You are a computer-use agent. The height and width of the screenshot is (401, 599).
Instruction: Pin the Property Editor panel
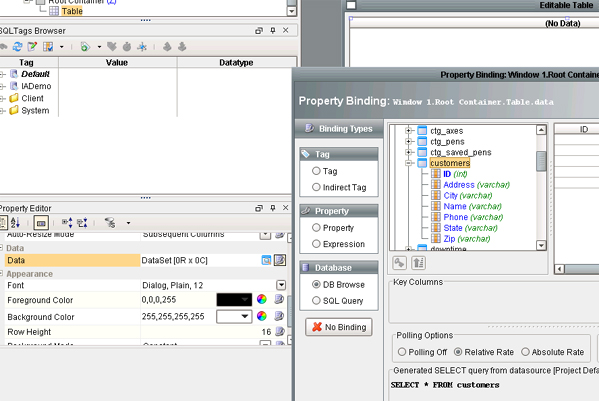[x=273, y=208]
